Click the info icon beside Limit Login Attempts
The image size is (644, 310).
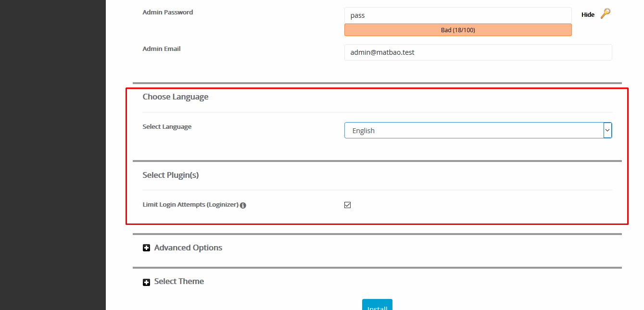click(x=243, y=205)
